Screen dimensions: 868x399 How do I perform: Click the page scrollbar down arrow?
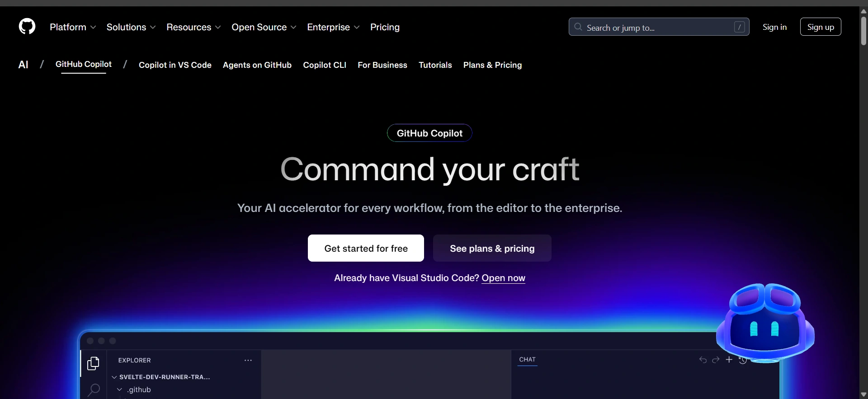(x=863, y=394)
